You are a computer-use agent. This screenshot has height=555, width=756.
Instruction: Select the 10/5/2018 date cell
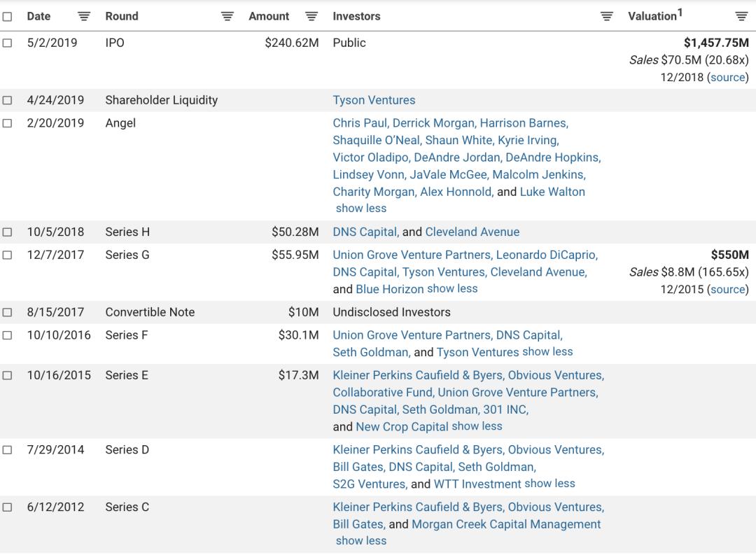[55, 232]
